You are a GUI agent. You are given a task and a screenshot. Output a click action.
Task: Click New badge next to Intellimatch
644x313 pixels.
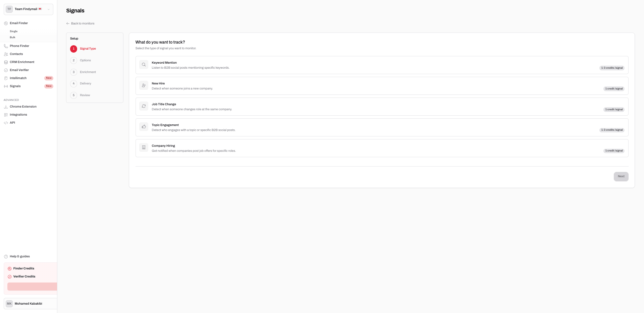tap(49, 78)
